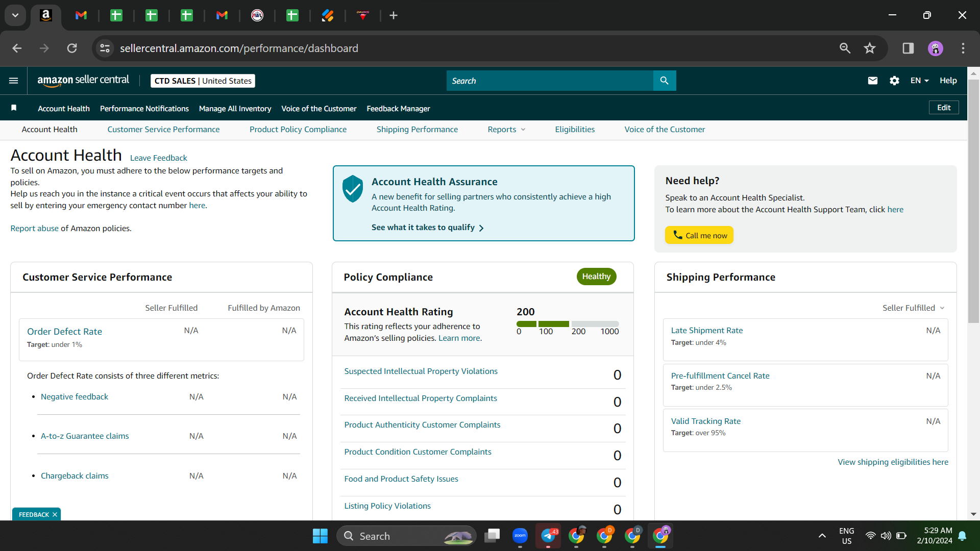Open a new browser tab
The height and width of the screenshot is (551, 980).
click(x=394, y=15)
